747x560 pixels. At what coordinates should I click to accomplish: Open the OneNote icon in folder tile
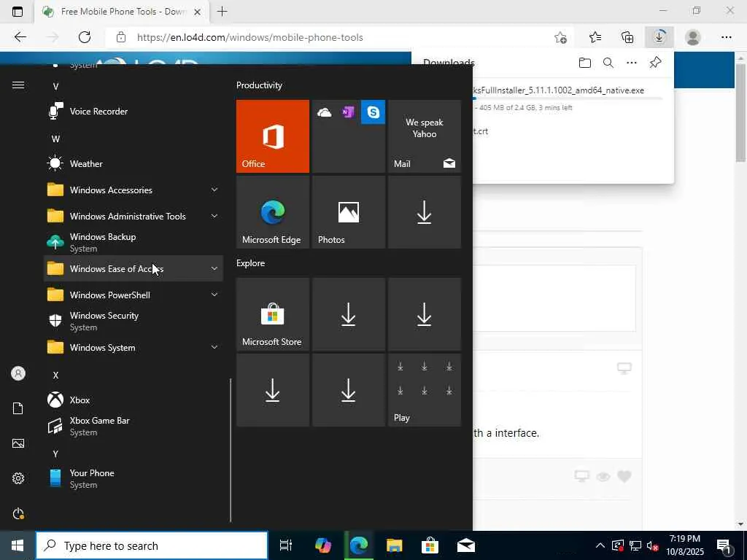pos(348,112)
